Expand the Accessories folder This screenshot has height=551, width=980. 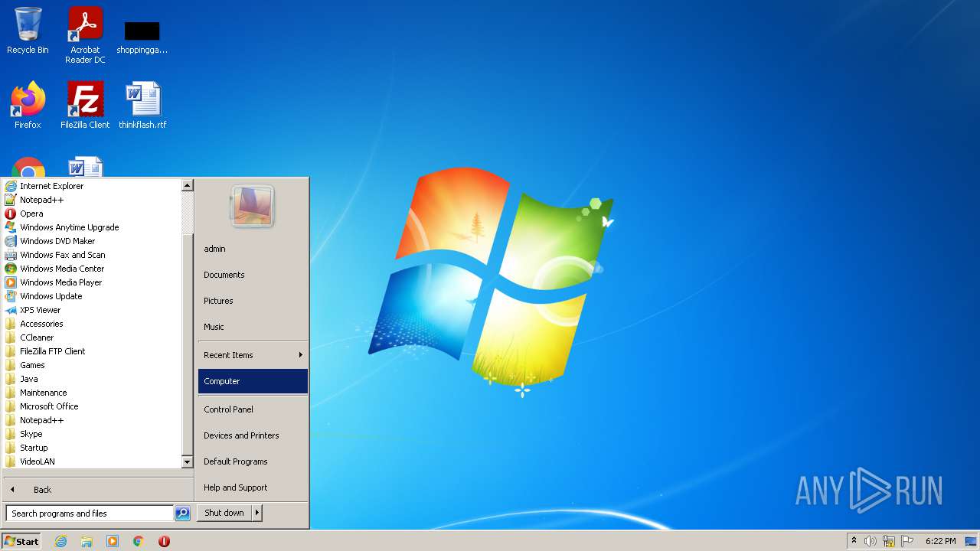click(x=92, y=324)
